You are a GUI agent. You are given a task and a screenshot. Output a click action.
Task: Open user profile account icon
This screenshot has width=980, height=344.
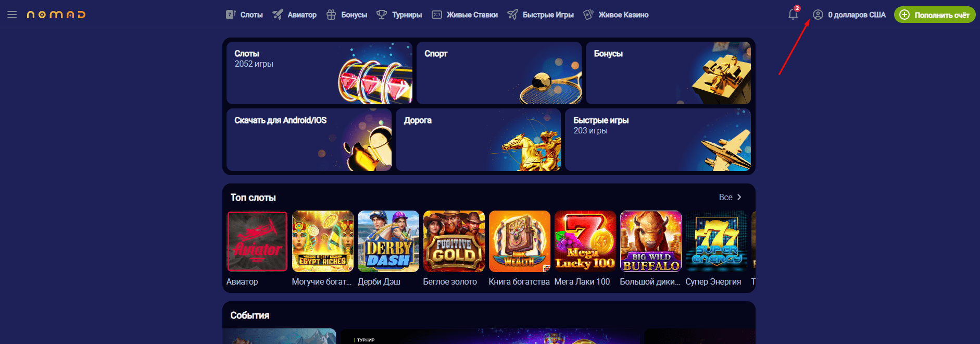(818, 15)
